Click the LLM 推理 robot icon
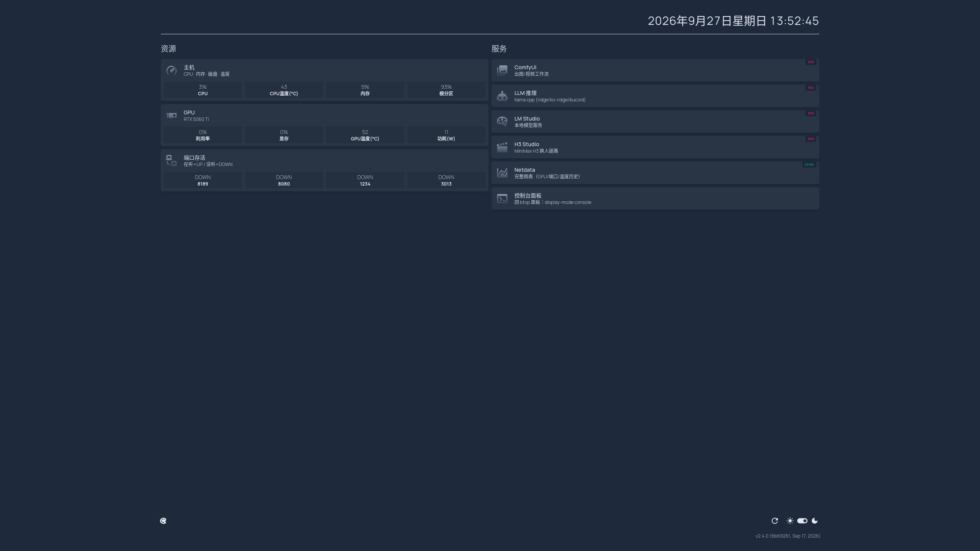This screenshot has width=980, height=551. [x=502, y=96]
